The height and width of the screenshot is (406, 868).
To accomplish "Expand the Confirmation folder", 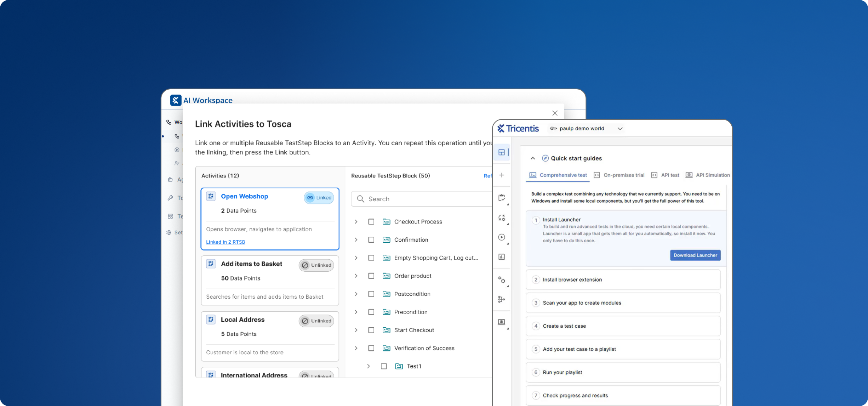I will coord(356,240).
